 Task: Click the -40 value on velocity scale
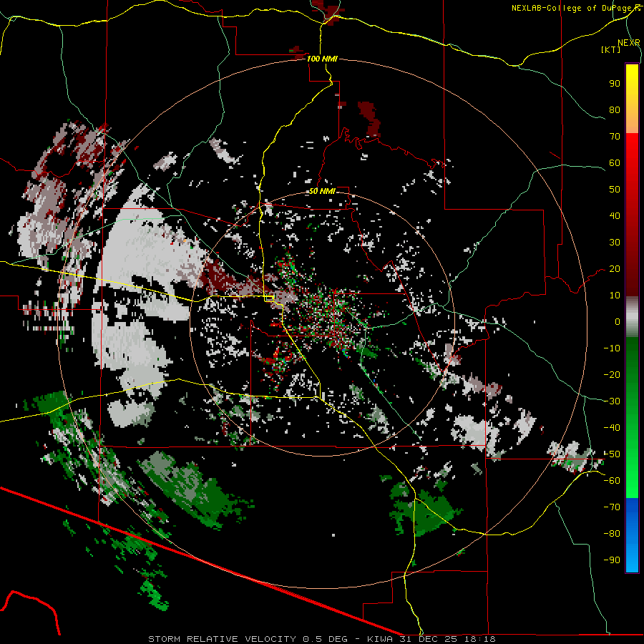pos(612,428)
